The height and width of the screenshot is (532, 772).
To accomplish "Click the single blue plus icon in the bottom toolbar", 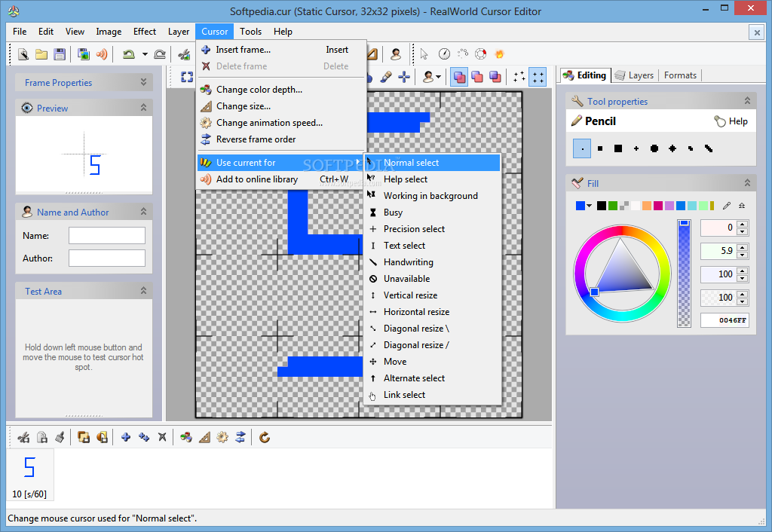I will click(x=126, y=437).
